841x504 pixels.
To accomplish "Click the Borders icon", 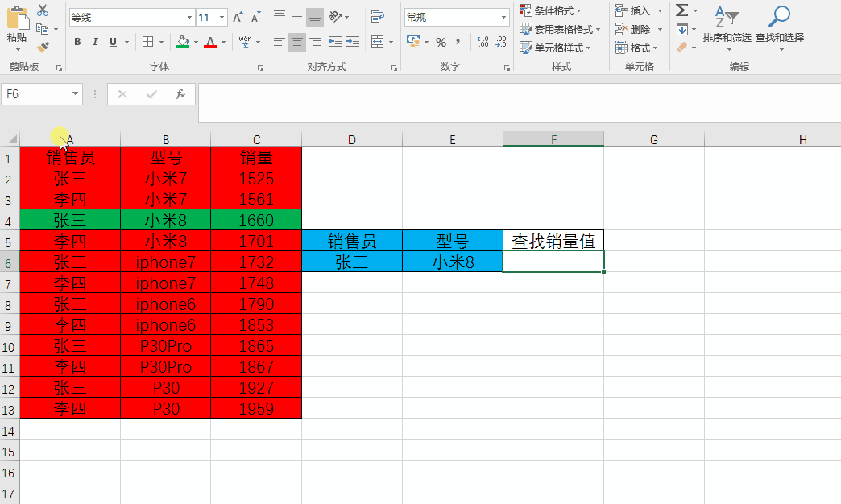I will (x=148, y=42).
